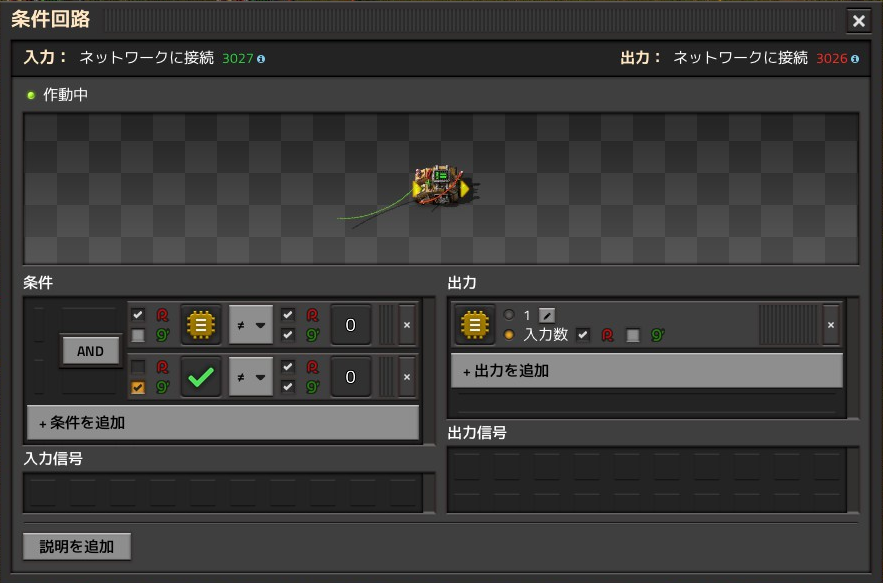Open the ≠ comparator dropdown in first condition
Screen dimensions: 883x583
pos(251,325)
